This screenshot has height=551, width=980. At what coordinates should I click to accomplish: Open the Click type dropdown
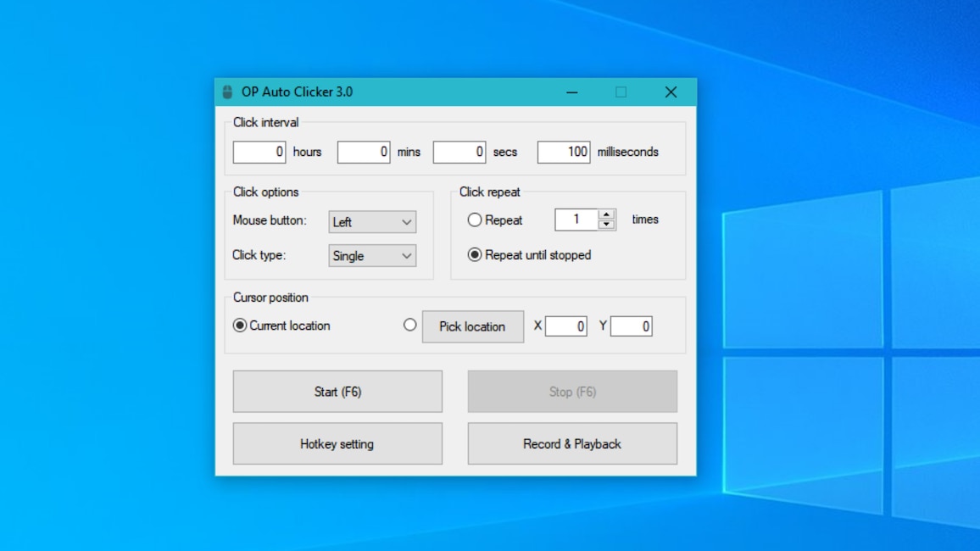(372, 255)
